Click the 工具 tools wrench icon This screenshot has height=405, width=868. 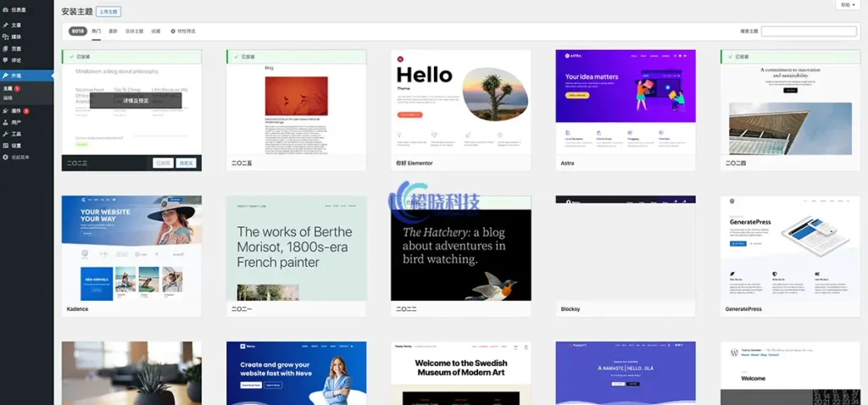click(x=6, y=134)
